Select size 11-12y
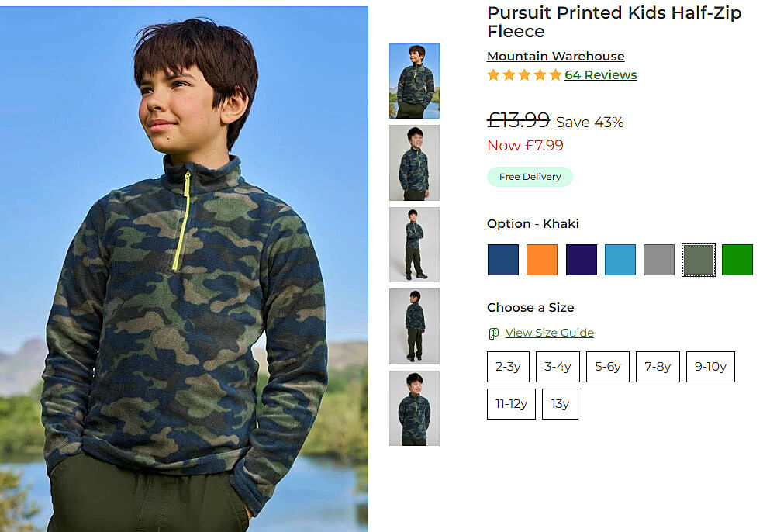The width and height of the screenshot is (763, 532). click(x=511, y=404)
